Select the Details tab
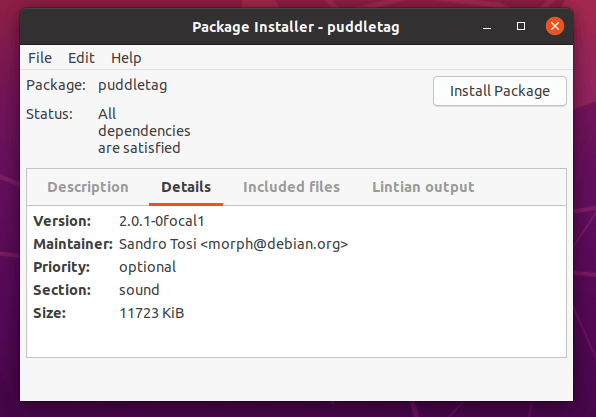The height and width of the screenshot is (417, 596). pos(186,187)
